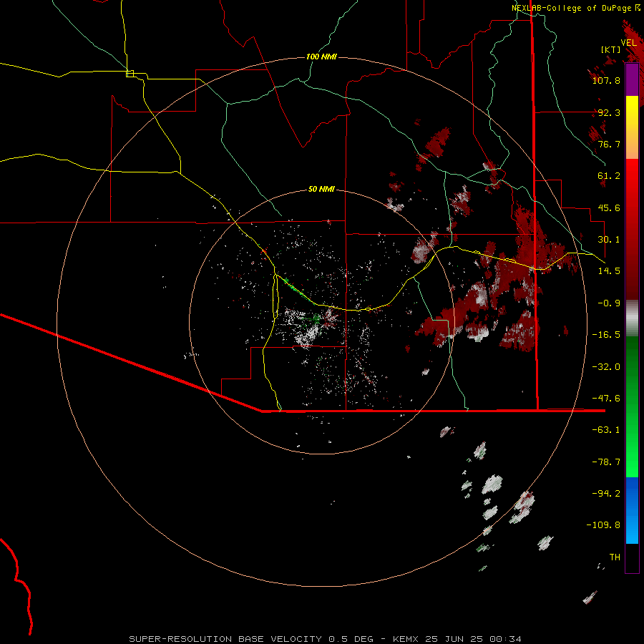Image resolution: width=644 pixels, height=644 pixels.
Task: Click the red segment of the velocity scale
Action: point(632,229)
